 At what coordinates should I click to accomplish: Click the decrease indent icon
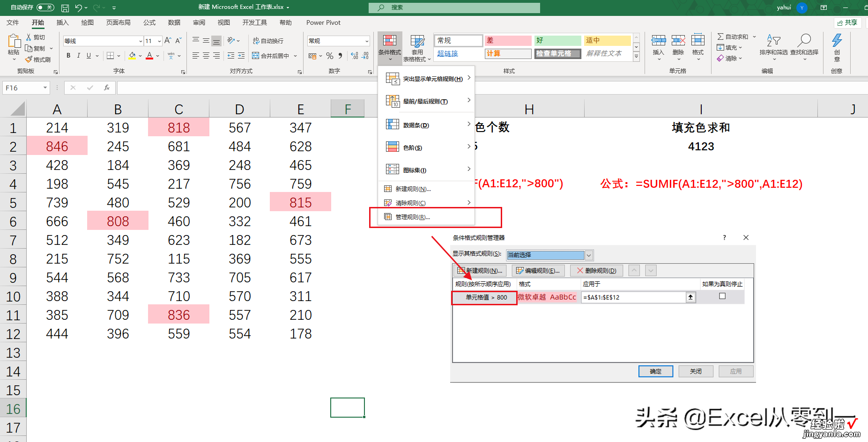(x=231, y=56)
